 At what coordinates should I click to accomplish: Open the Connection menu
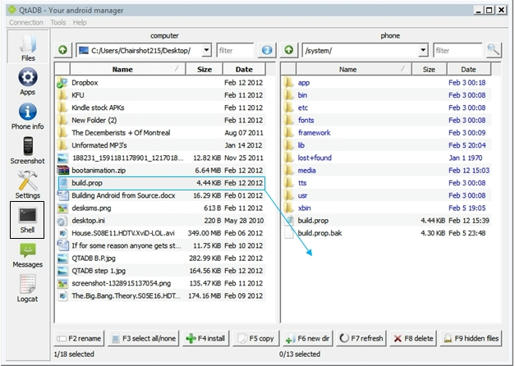(26, 22)
